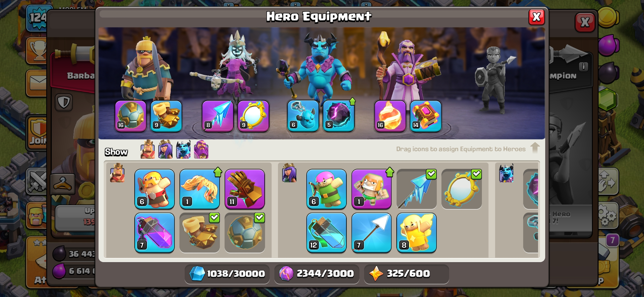Select the Giant Puppet equipment
644x297 pixels.
pos(372,189)
